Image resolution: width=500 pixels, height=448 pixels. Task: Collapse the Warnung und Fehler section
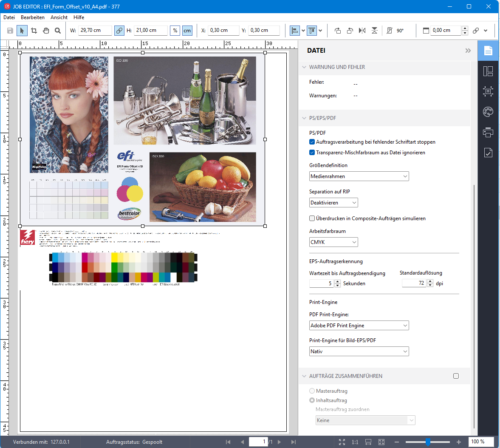tap(304, 67)
